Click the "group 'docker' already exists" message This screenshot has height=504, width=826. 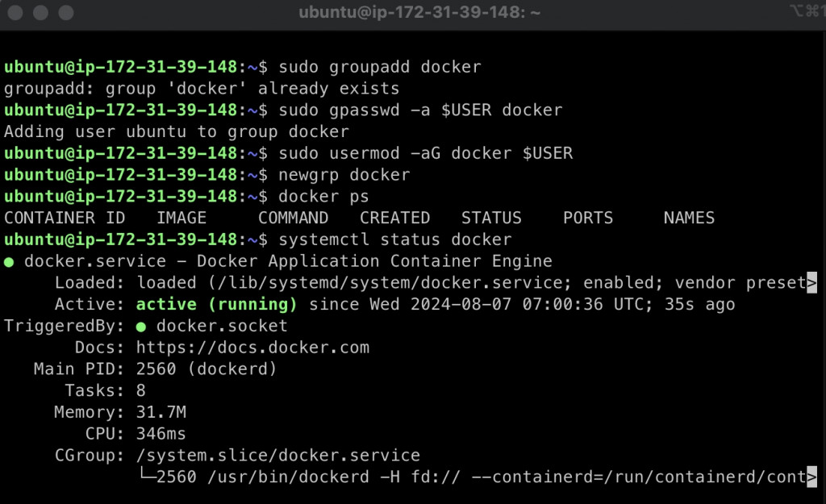click(x=252, y=89)
